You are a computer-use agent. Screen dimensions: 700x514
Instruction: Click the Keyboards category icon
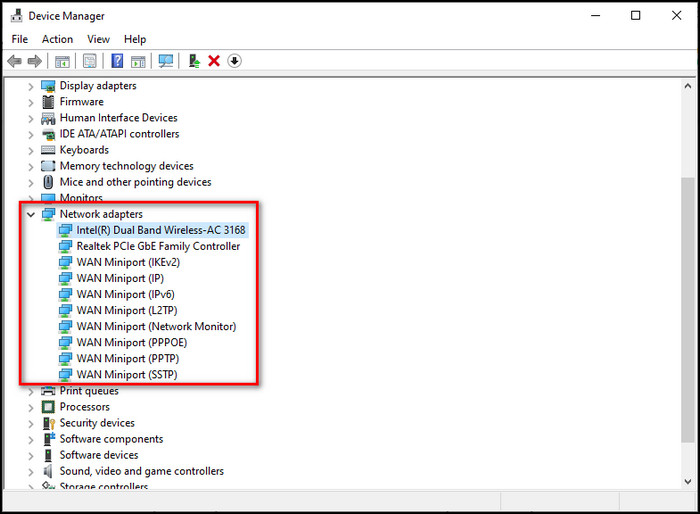(48, 150)
